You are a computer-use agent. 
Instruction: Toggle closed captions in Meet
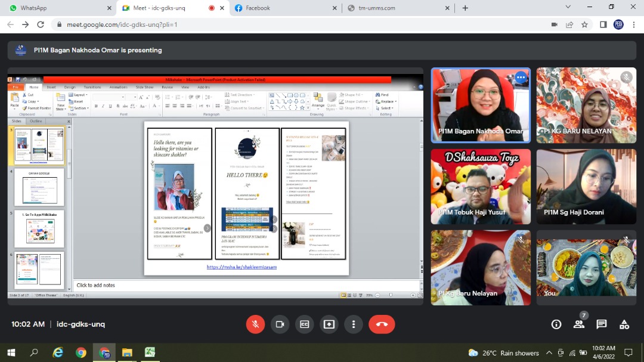click(x=304, y=324)
